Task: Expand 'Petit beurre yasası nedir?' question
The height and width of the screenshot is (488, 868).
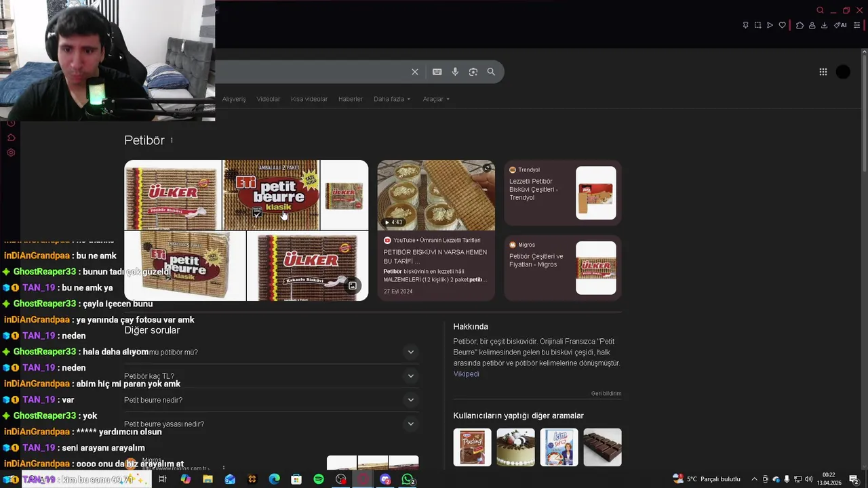Action: pyautogui.click(x=271, y=424)
